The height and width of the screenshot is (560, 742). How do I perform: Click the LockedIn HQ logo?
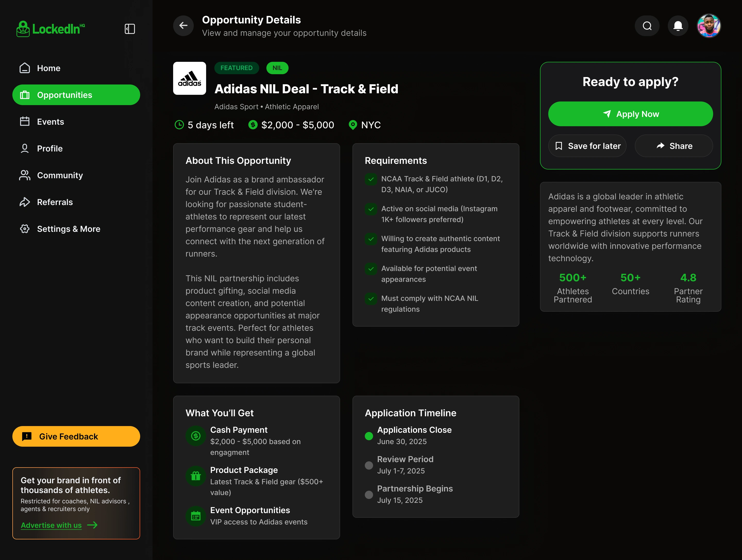pos(51,29)
